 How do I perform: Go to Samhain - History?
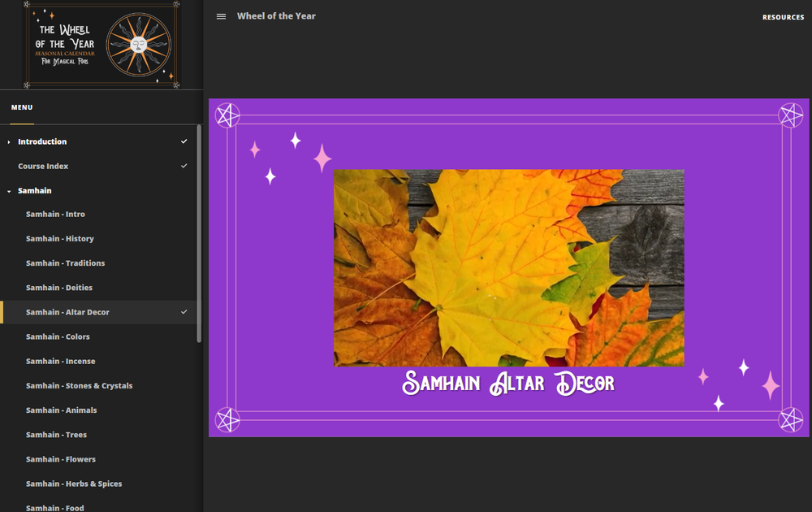click(60, 238)
